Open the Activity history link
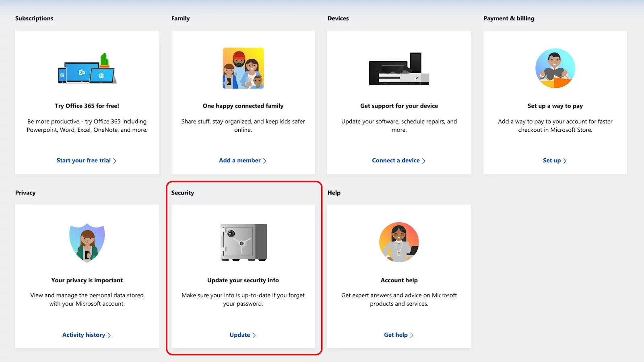The image size is (644, 362). (87, 335)
